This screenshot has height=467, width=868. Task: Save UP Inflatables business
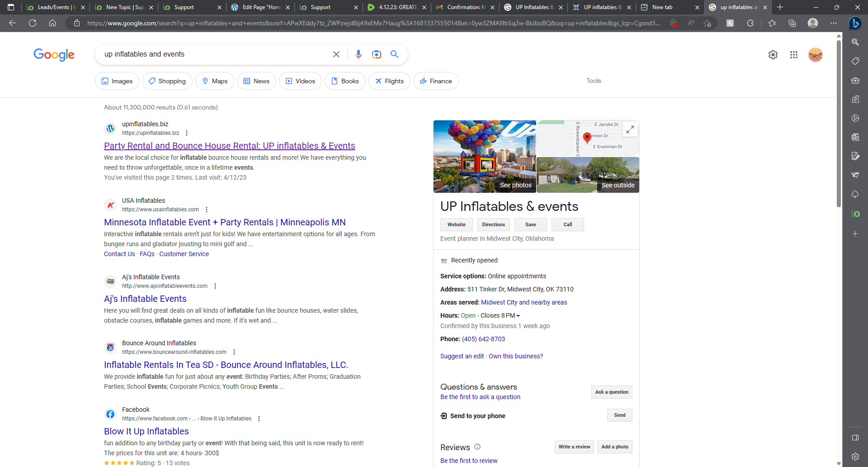click(531, 225)
